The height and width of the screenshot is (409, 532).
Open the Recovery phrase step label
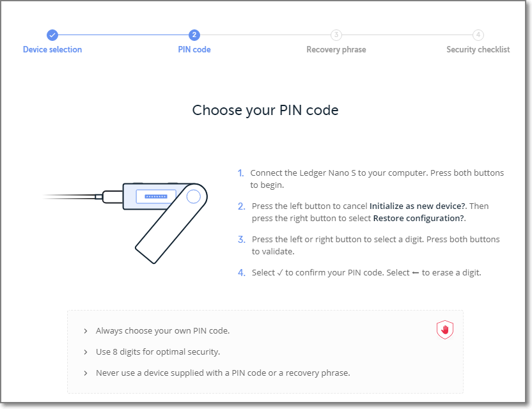(336, 49)
